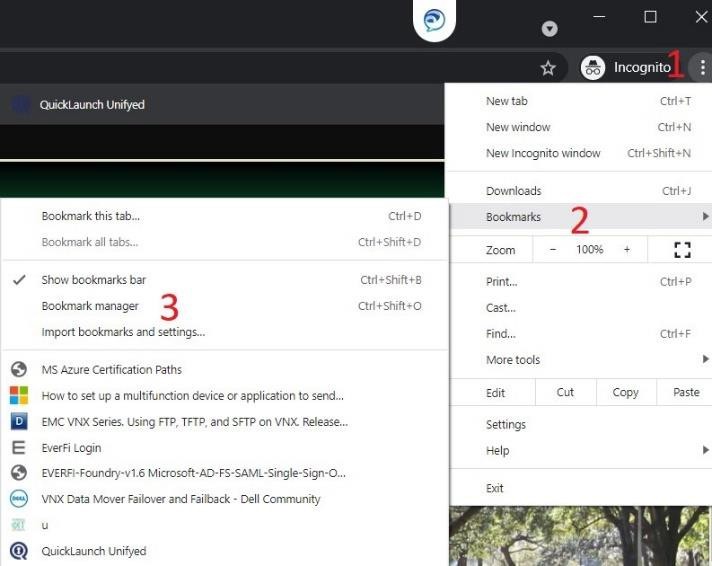Screen dimensions: 712x566
Task: Click the Incognito profile icon
Action: coord(593,68)
